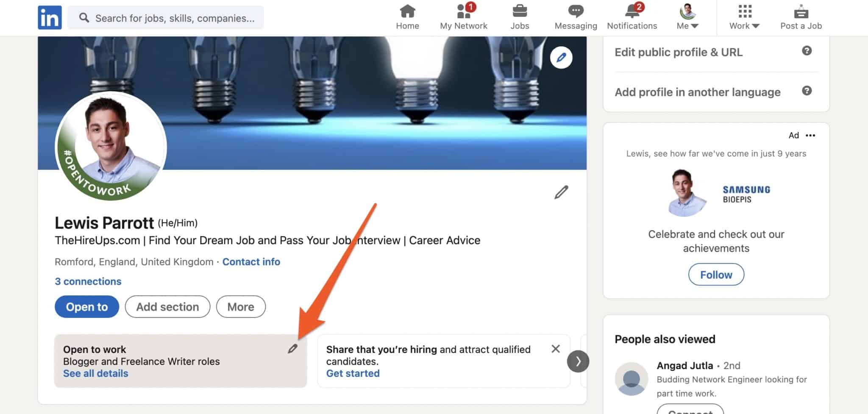868x414 pixels.
Task: Advance the card carousel with next arrow
Action: 578,361
